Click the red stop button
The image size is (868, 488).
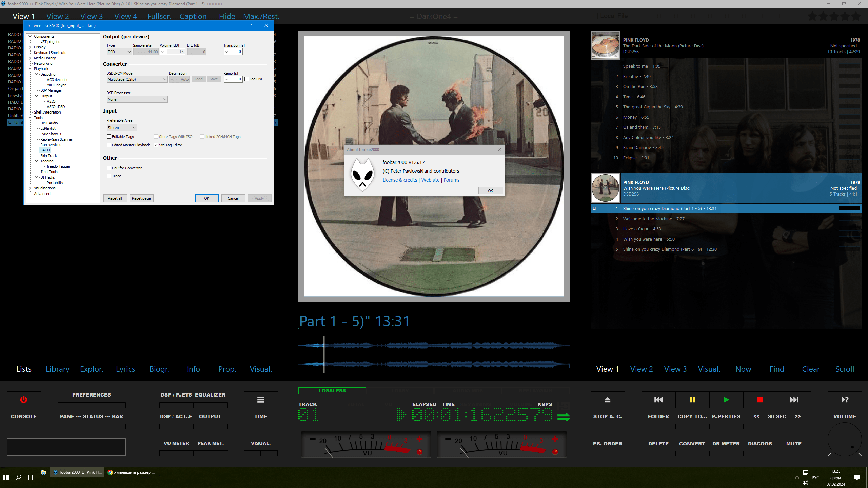tap(760, 400)
